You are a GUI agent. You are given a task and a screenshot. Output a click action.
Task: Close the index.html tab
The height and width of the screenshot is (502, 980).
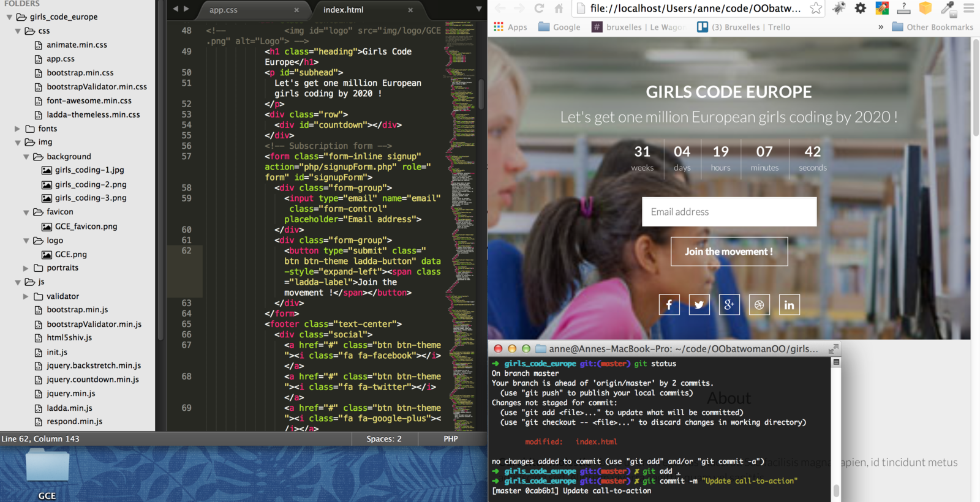tap(410, 10)
